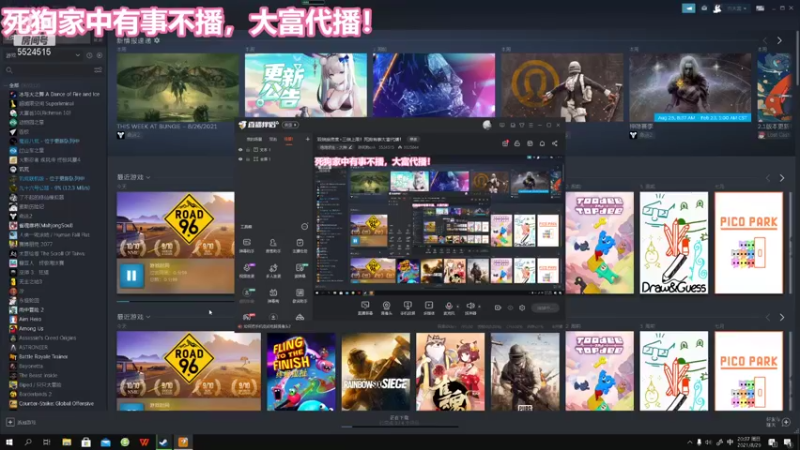Click the ready-to-play filter icon
The height and width of the screenshot is (450, 800).
99,55
